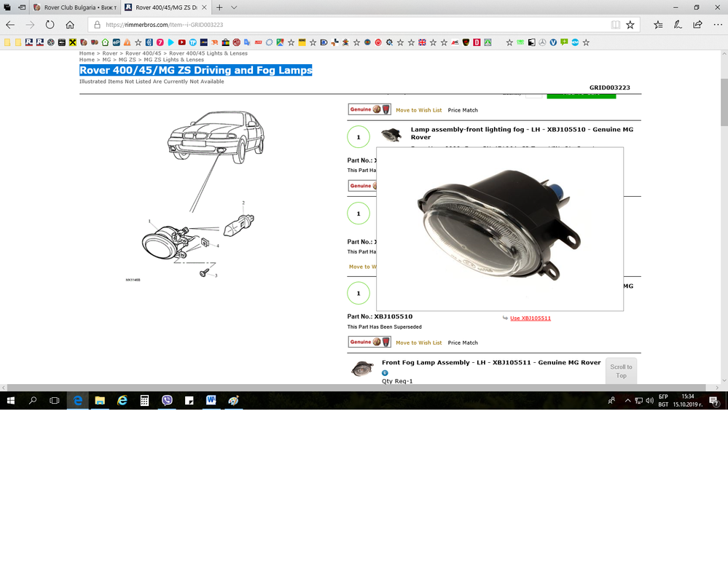
Task: Open MG ZS Lights & Lenses breadcrumb
Action: [173, 60]
